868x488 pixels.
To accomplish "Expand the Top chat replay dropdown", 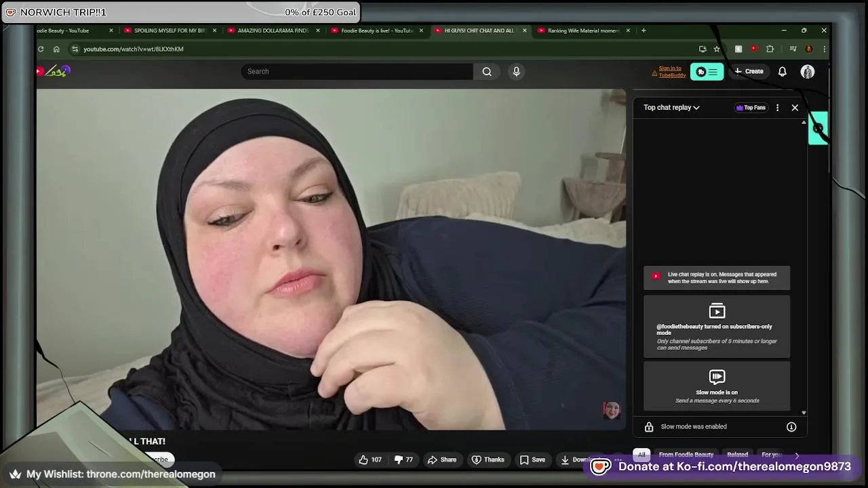I will pyautogui.click(x=671, y=107).
